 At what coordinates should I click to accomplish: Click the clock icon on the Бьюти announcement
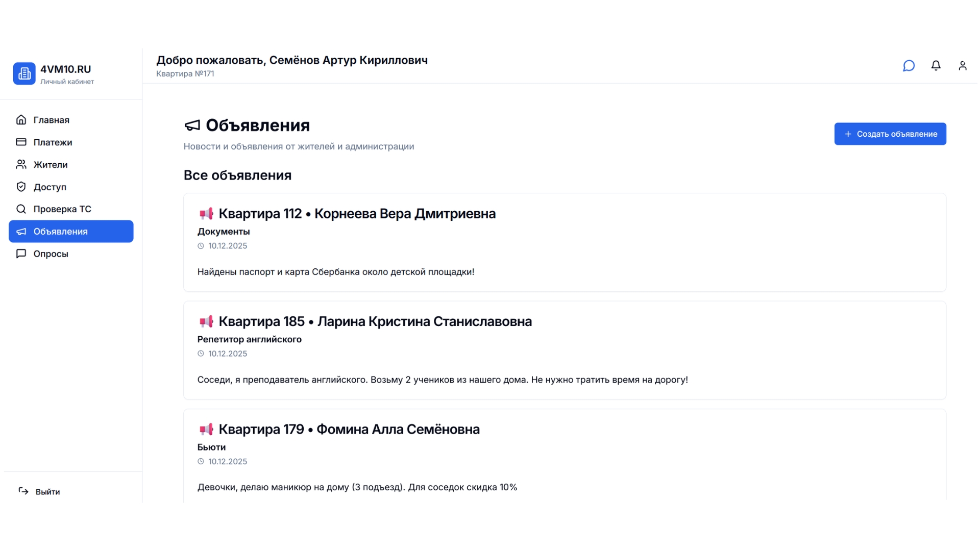click(201, 461)
